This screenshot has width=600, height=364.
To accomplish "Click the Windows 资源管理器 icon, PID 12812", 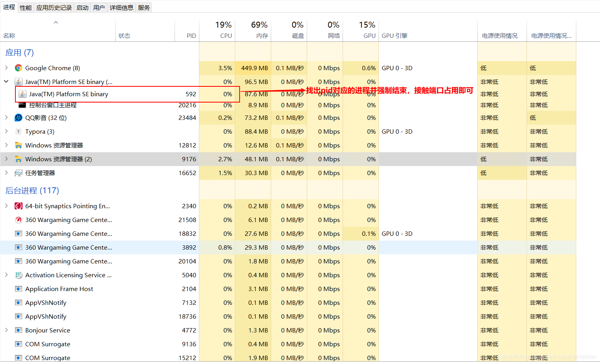I will pos(18,145).
